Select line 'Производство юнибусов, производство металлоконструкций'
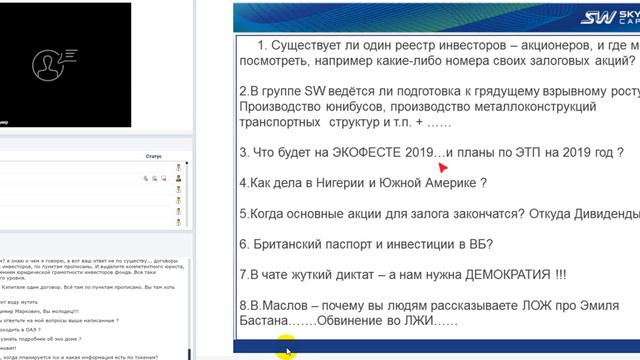640x360 pixels. (418, 107)
